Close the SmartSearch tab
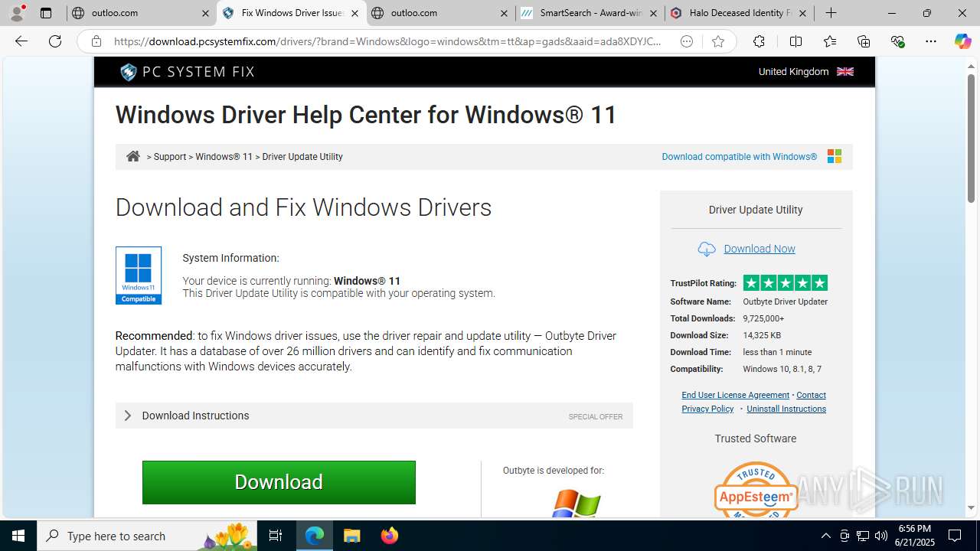 (x=653, y=13)
